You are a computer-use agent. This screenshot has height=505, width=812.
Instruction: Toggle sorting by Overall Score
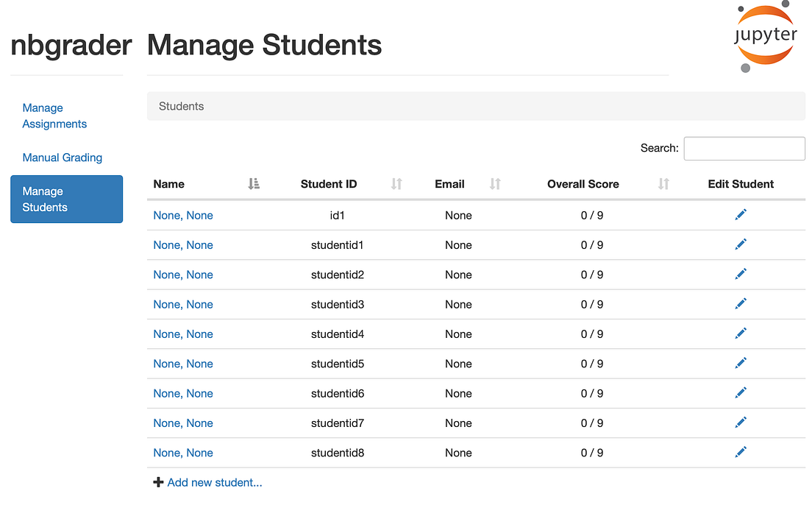(663, 184)
